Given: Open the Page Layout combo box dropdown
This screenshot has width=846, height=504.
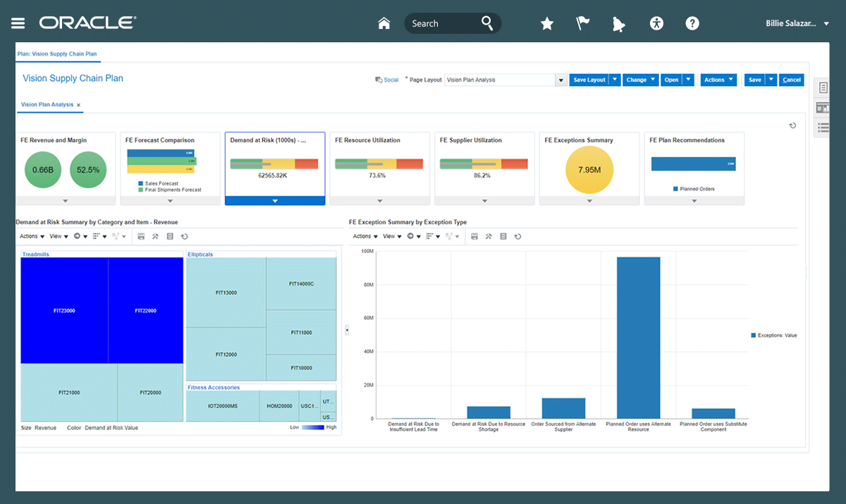Looking at the screenshot, I should [561, 80].
